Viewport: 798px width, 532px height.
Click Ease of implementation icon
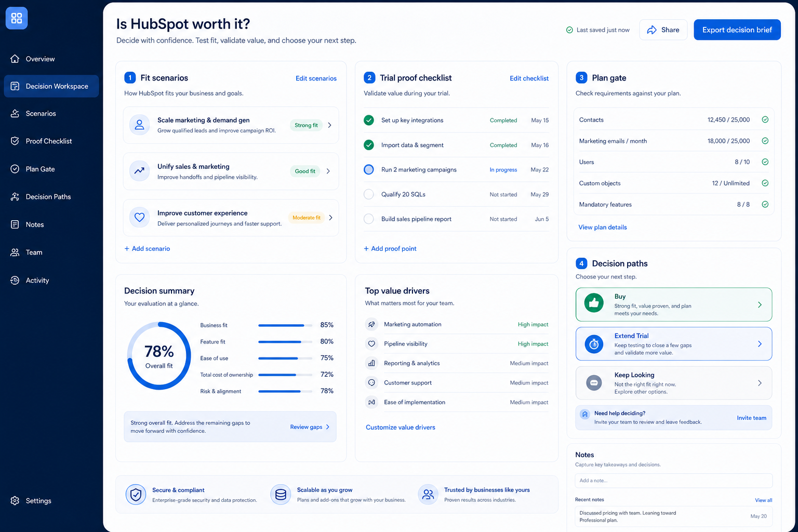point(371,402)
